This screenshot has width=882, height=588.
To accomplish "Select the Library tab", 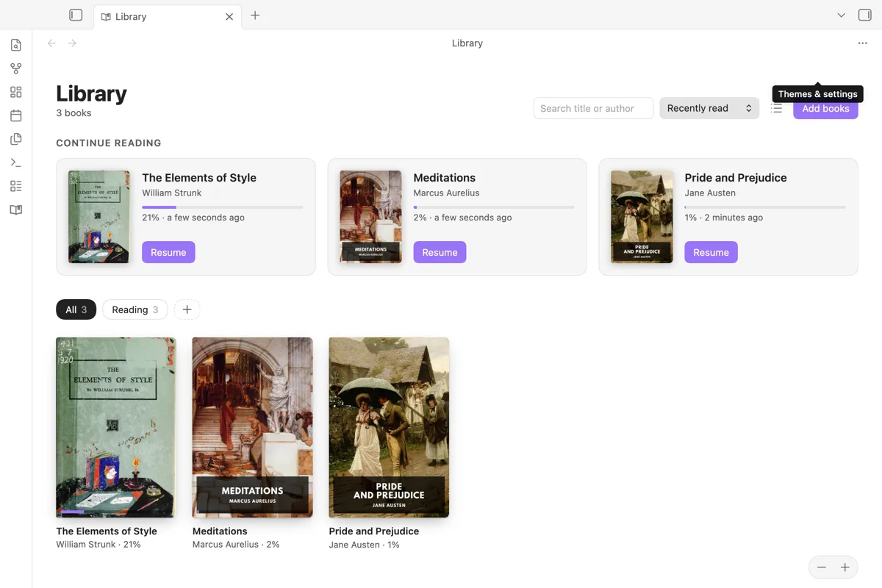I will 168,16.
